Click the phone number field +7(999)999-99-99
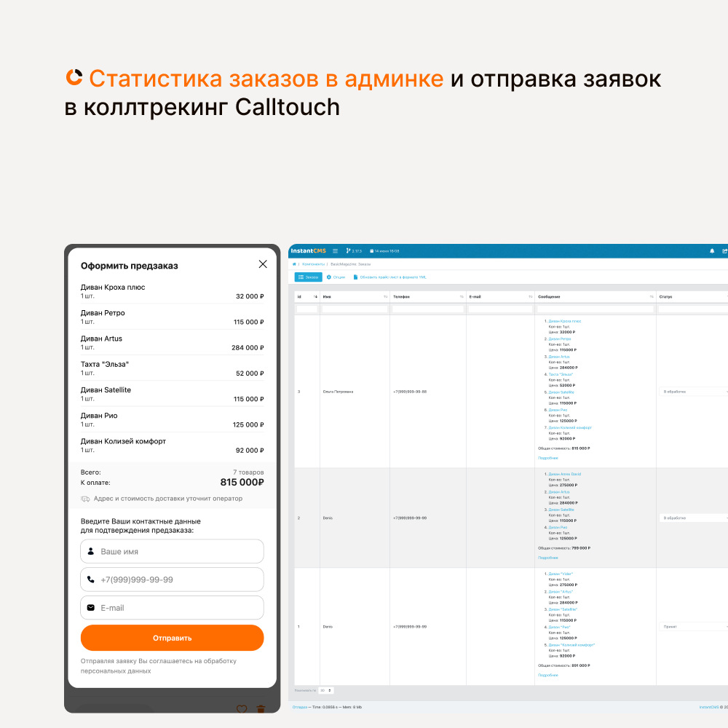The image size is (728, 728). 173,579
